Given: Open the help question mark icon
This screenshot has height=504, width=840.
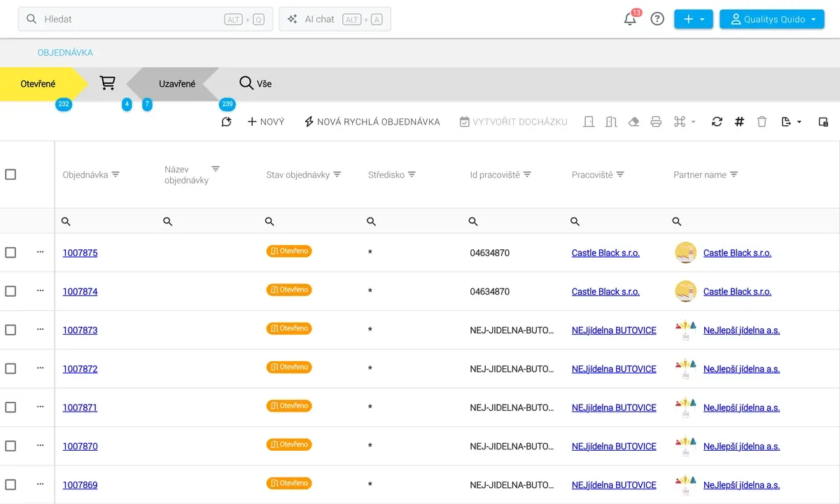Looking at the screenshot, I should pos(657,19).
